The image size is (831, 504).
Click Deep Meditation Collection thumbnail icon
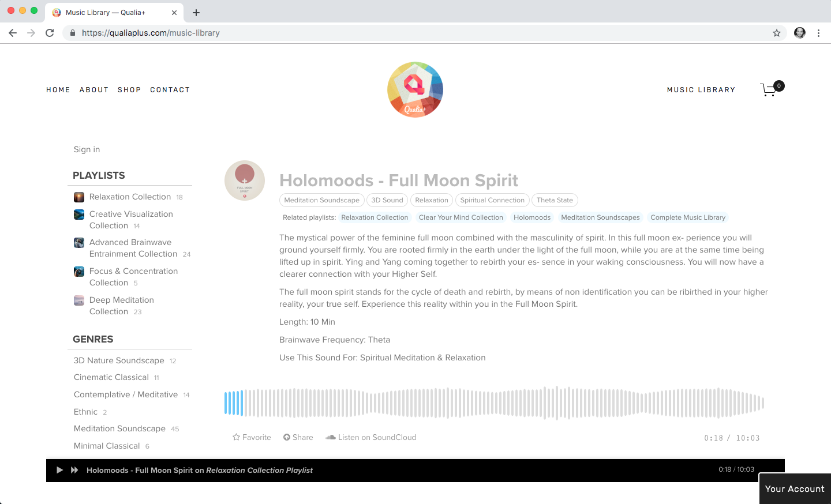79,300
